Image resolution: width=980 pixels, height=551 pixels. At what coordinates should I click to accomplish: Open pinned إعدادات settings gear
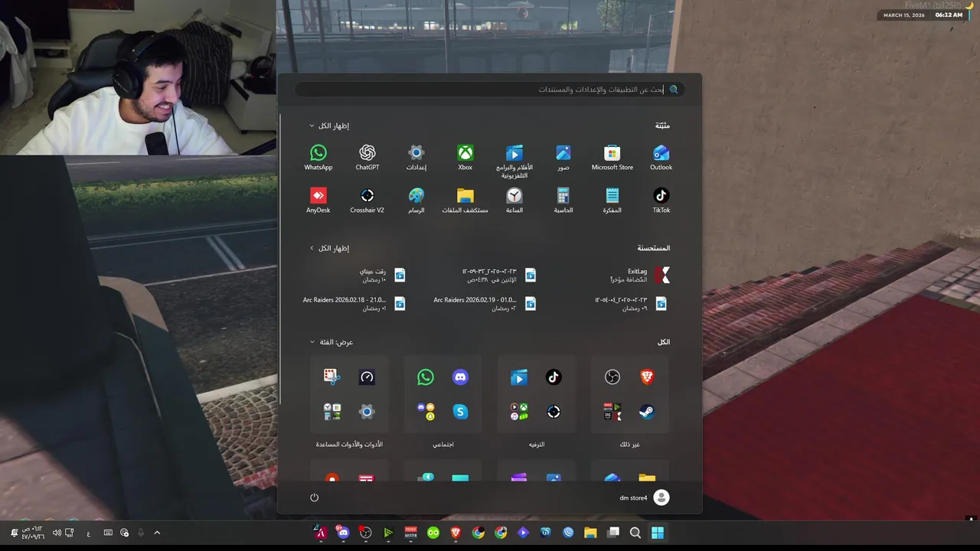pyautogui.click(x=416, y=158)
